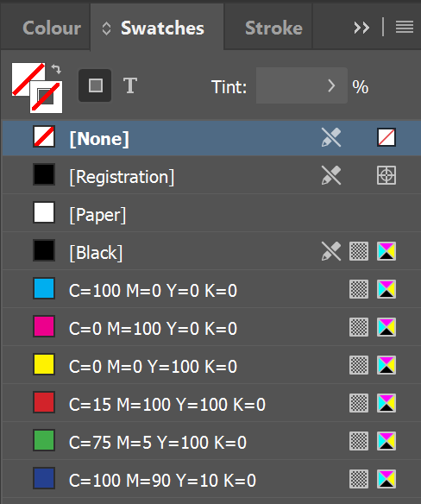The height and width of the screenshot is (504, 421).
Task: Select the C=15 M=100 Y=100 K=0 red swatch
Action: tap(211, 403)
